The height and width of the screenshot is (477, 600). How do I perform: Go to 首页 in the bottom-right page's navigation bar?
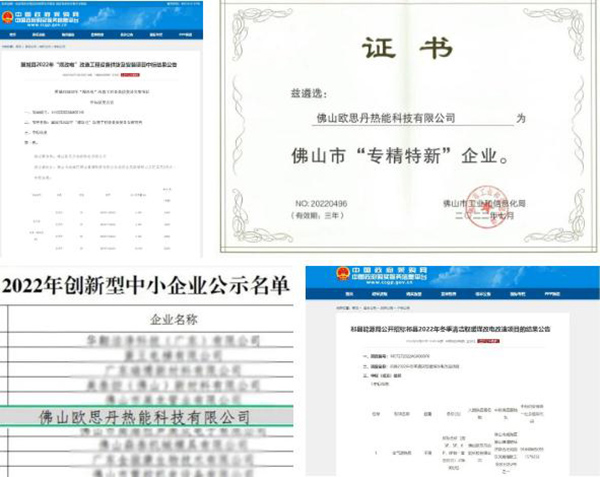pyautogui.click(x=349, y=294)
